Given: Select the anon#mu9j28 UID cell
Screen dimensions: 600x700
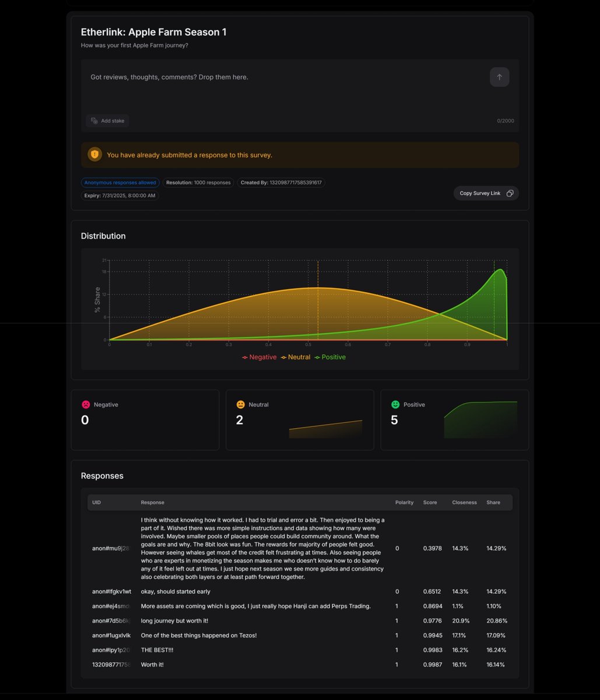Looking at the screenshot, I should 111,548.
